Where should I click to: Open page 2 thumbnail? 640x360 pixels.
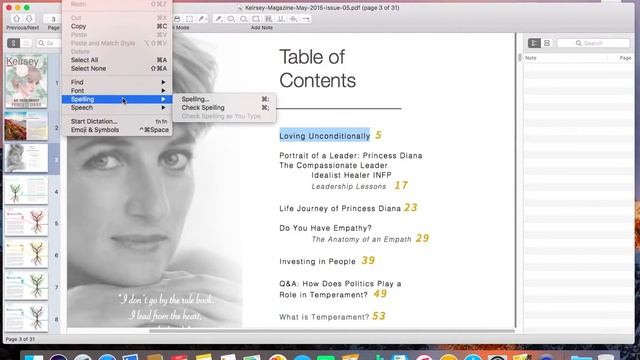tap(26, 126)
